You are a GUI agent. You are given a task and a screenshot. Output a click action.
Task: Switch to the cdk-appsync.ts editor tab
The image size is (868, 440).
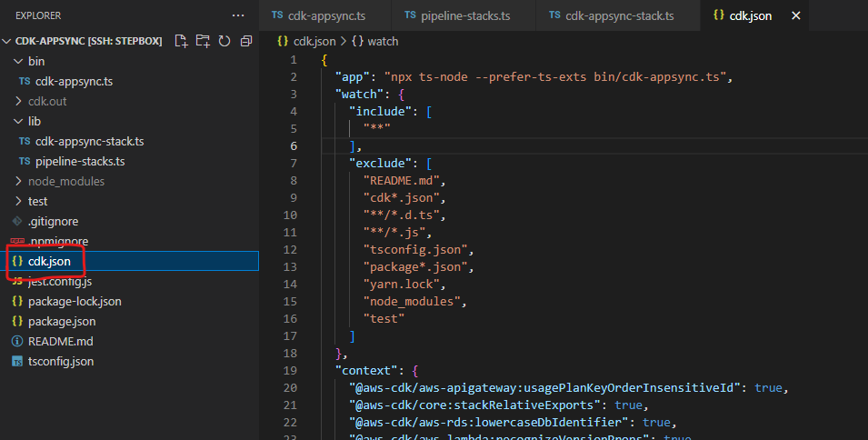click(x=325, y=15)
